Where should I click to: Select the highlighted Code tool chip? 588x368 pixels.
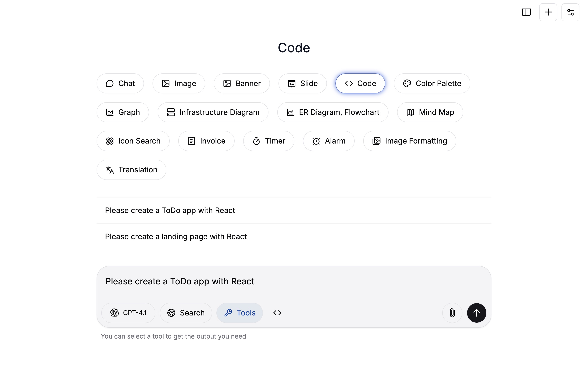pos(360,83)
